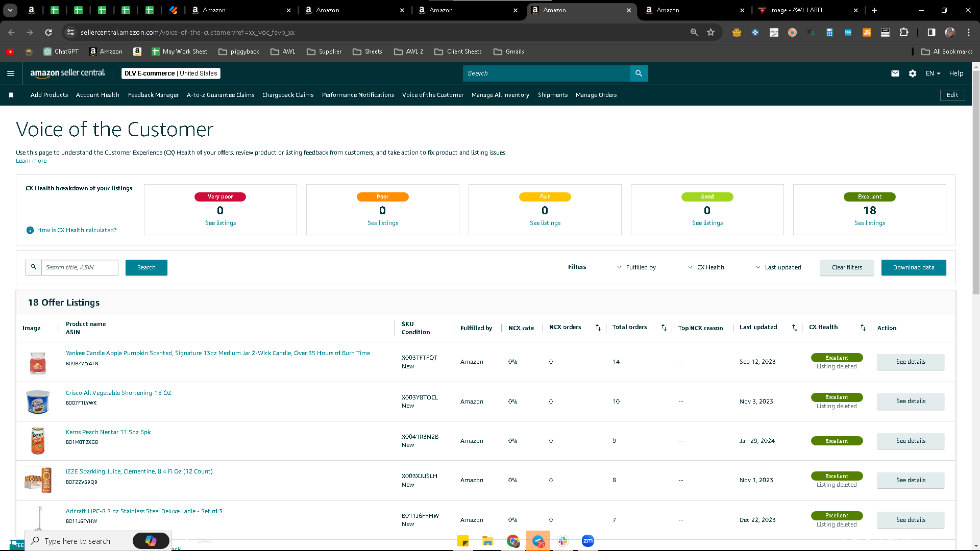Open the Seller Central hamburger menu
Viewport: 980px width, 551px height.
coord(11,73)
